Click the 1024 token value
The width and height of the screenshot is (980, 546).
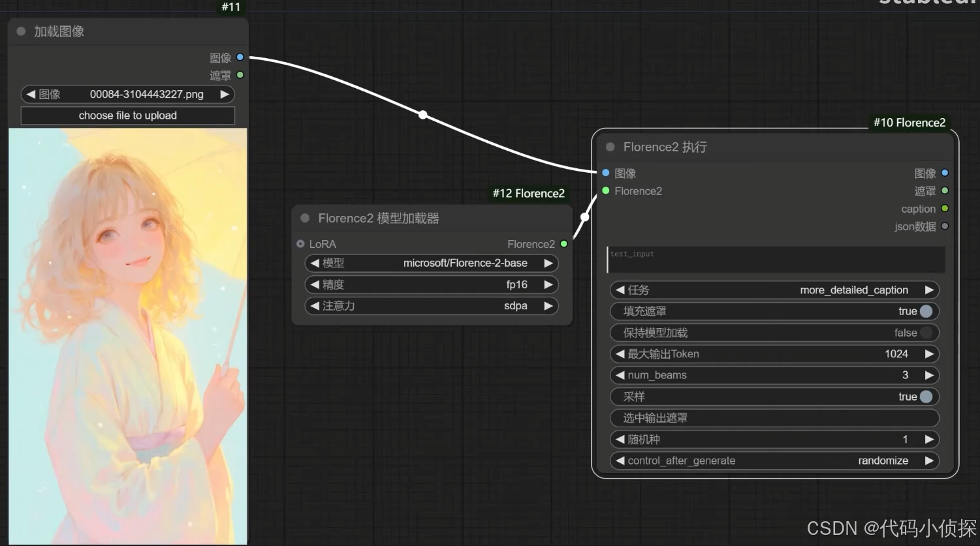(x=896, y=354)
